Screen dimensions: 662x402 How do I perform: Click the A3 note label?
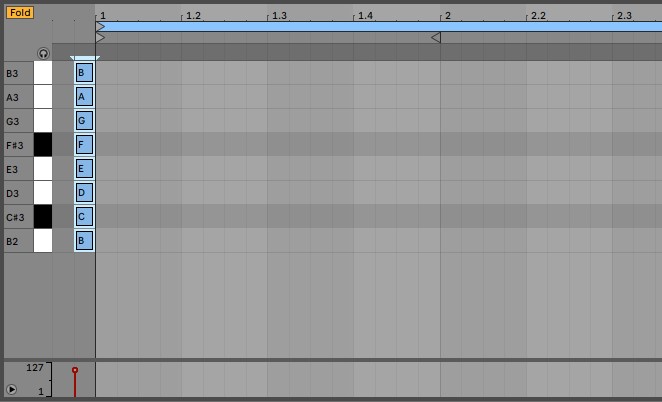tap(12, 98)
